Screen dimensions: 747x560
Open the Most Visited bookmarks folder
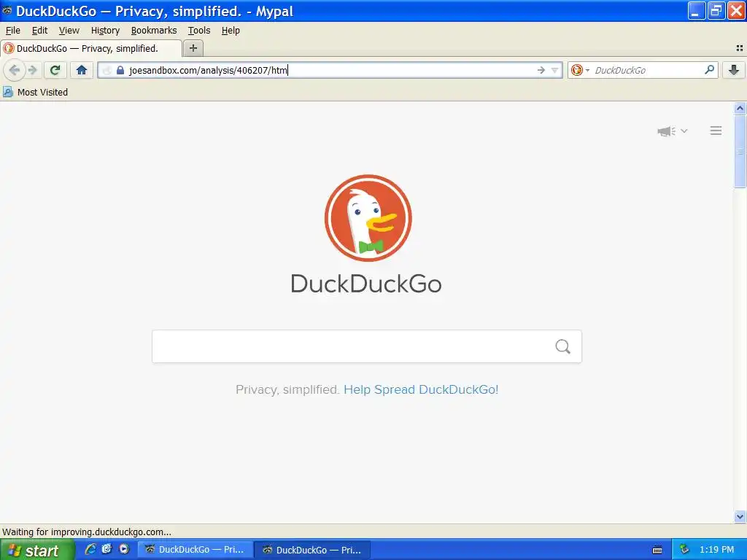point(36,92)
